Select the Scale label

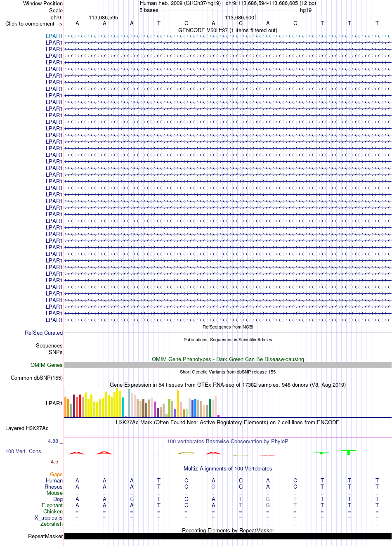tap(56, 10)
